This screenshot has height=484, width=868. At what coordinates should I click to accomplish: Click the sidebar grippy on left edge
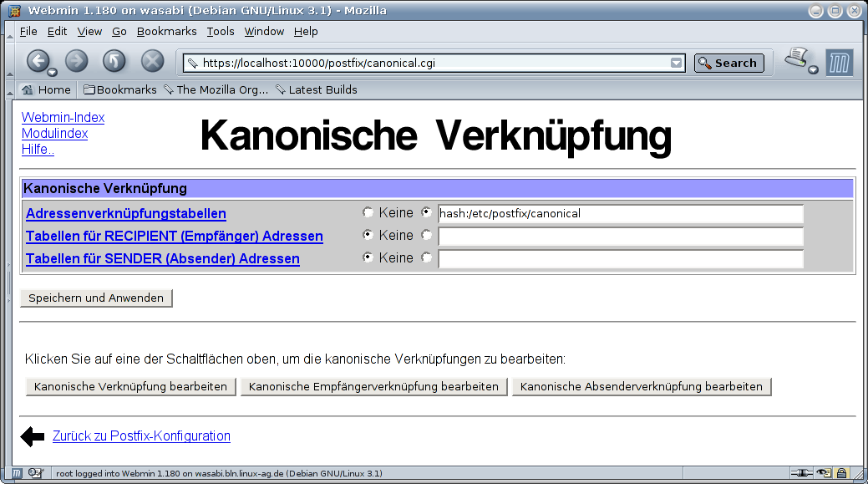click(9, 283)
